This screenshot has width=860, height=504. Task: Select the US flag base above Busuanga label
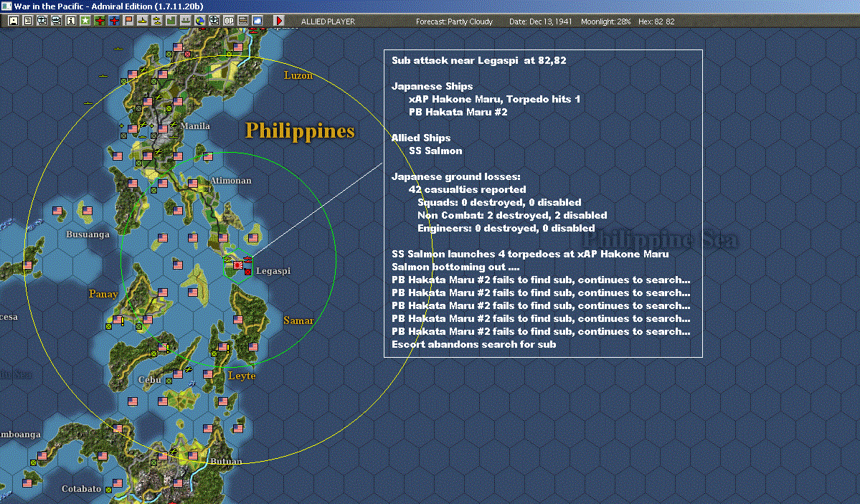coord(88,211)
